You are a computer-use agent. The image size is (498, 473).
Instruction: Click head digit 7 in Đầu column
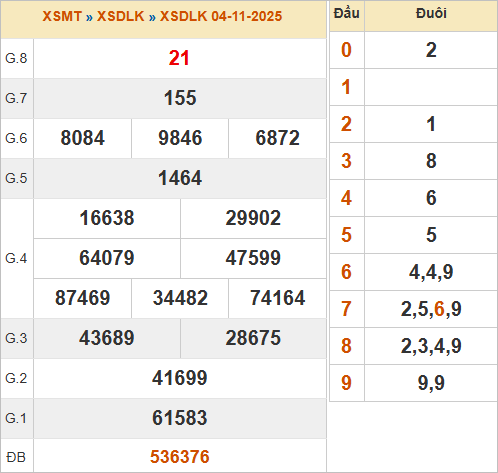pyautogui.click(x=346, y=309)
